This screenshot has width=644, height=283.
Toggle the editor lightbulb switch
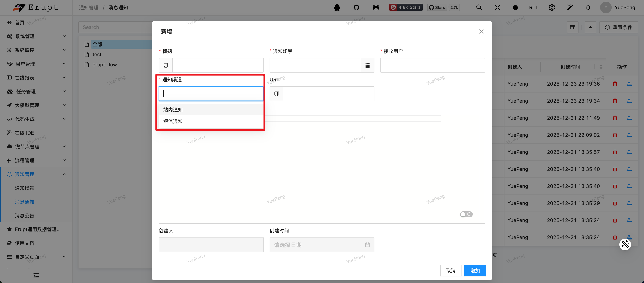click(x=466, y=214)
